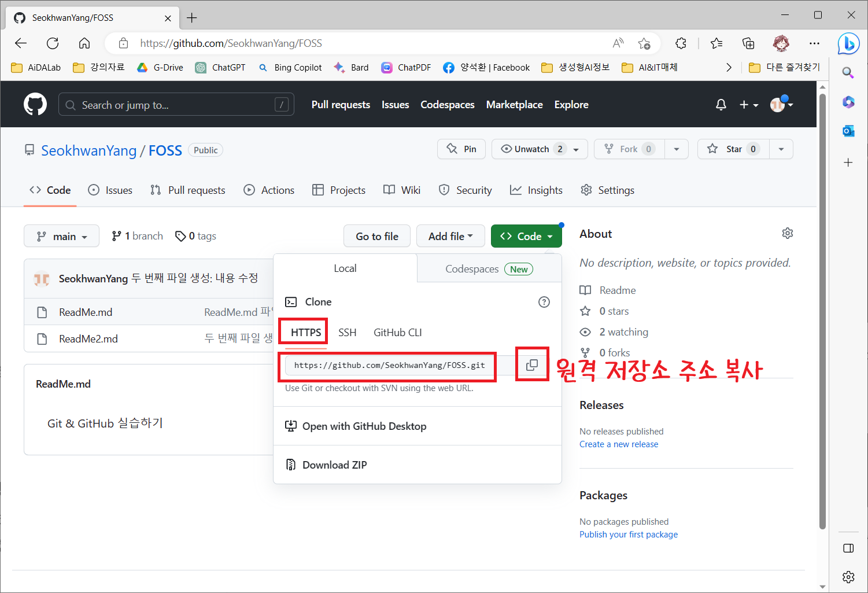Select GitHub CLI clone option
The image size is (868, 593).
398,333
